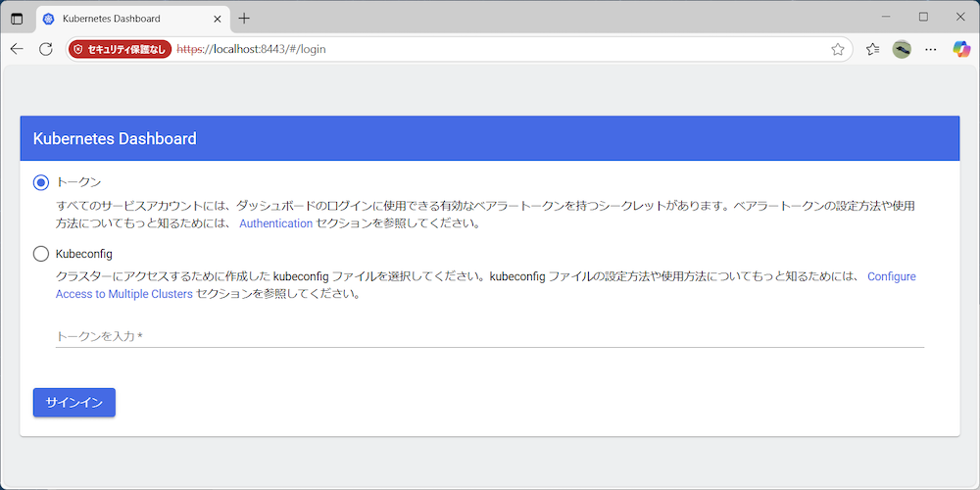Image resolution: width=980 pixels, height=490 pixels.
Task: Click the セキュリティ保護なし security warning badge
Action: tap(120, 49)
